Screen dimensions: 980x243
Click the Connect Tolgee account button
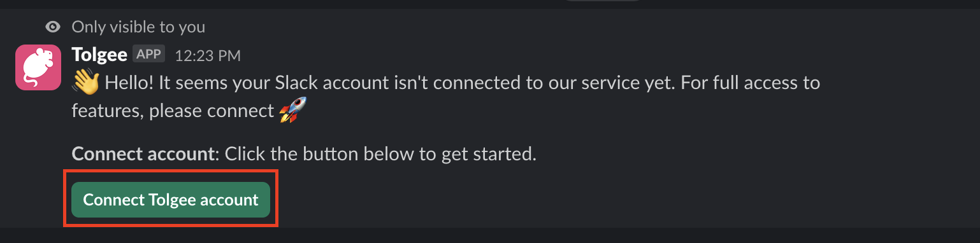click(171, 200)
